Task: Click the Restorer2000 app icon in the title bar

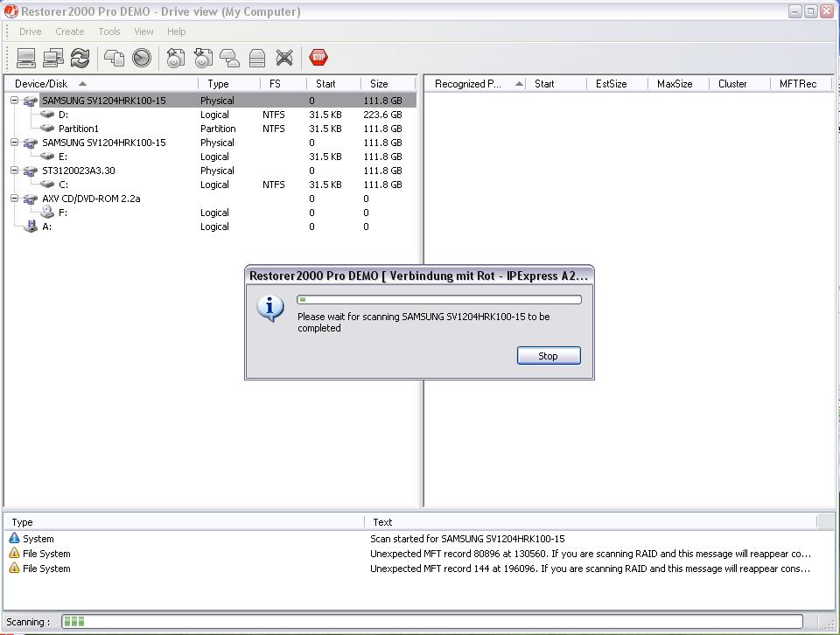Action: 10,11
